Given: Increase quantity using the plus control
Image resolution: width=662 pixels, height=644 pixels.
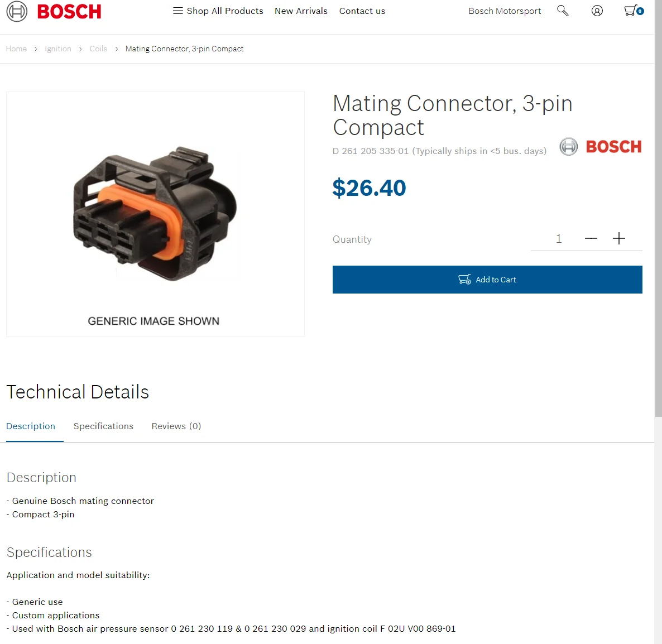Looking at the screenshot, I should tap(618, 238).
